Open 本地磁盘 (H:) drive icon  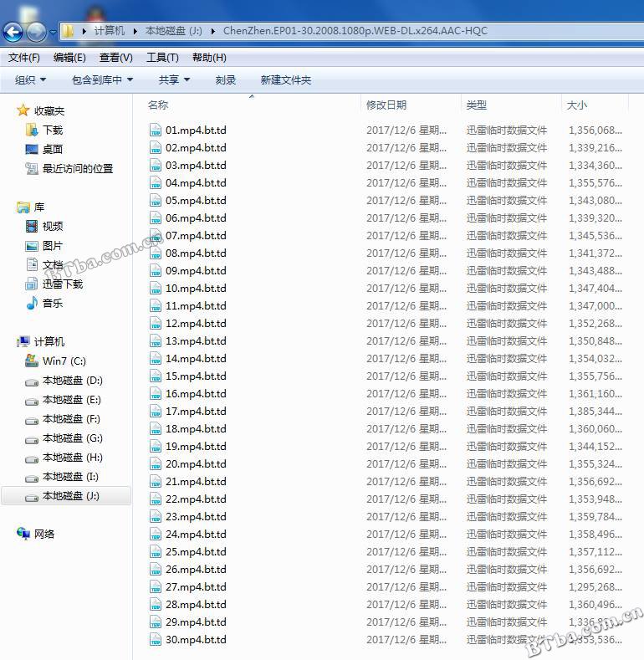pyautogui.click(x=32, y=459)
